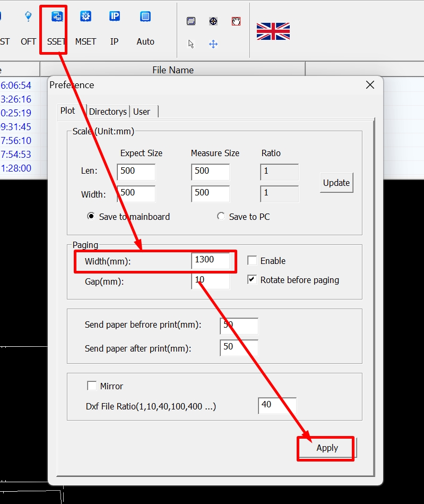
Task: Open the User tab
Action: [x=142, y=112]
